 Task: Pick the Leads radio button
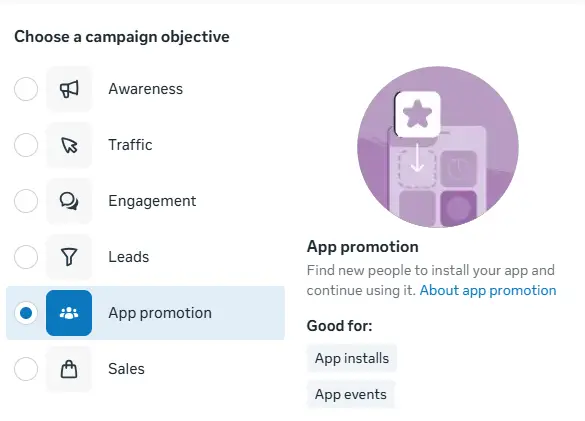tap(26, 257)
